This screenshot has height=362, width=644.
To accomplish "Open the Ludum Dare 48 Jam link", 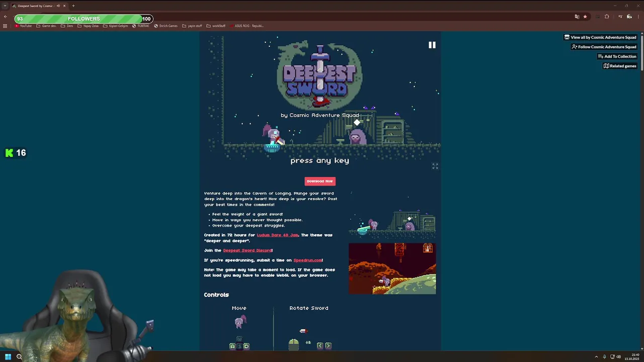I will pyautogui.click(x=277, y=235).
